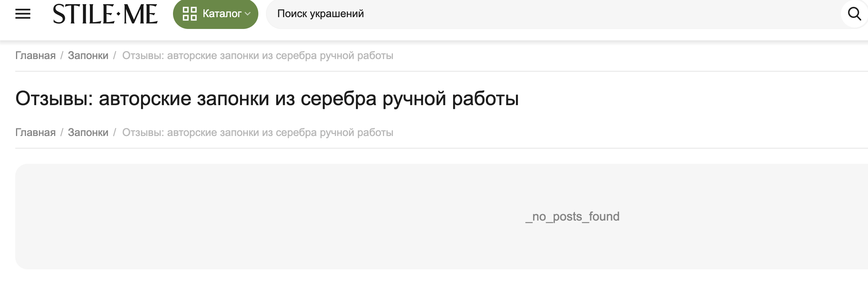Viewport: 868px width, 288px height.
Task: Click the slash after Запонки in the lower breadcrumb
Action: [x=114, y=133]
